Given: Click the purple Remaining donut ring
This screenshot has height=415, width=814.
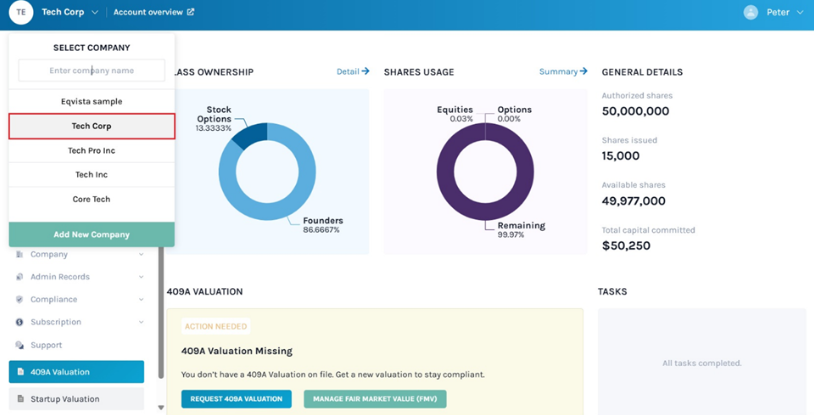Looking at the screenshot, I should point(485,212).
